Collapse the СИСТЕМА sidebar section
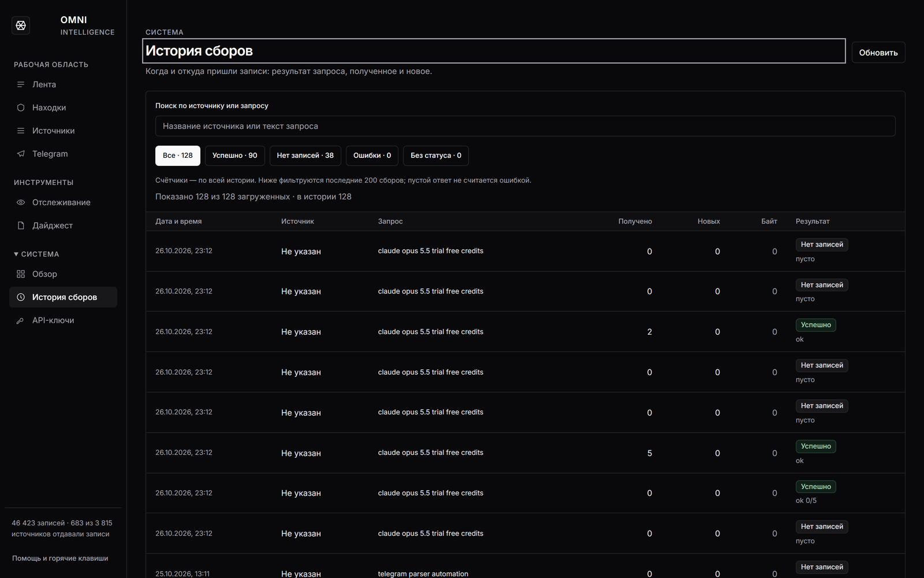The width and height of the screenshot is (924, 578). click(36, 254)
